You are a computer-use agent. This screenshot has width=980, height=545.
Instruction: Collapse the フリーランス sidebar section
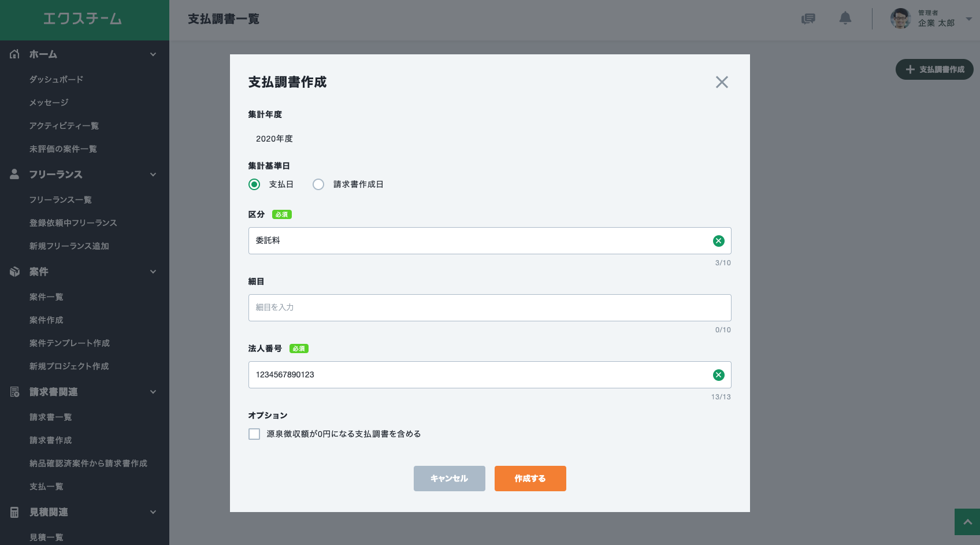[153, 175]
